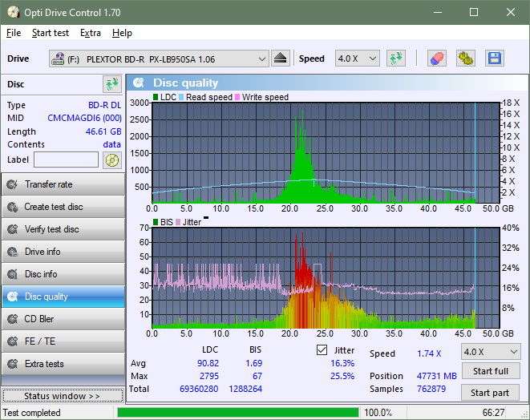The image size is (530, 420).
Task: Click the Jitter Max value 25.5%
Action: (x=342, y=376)
